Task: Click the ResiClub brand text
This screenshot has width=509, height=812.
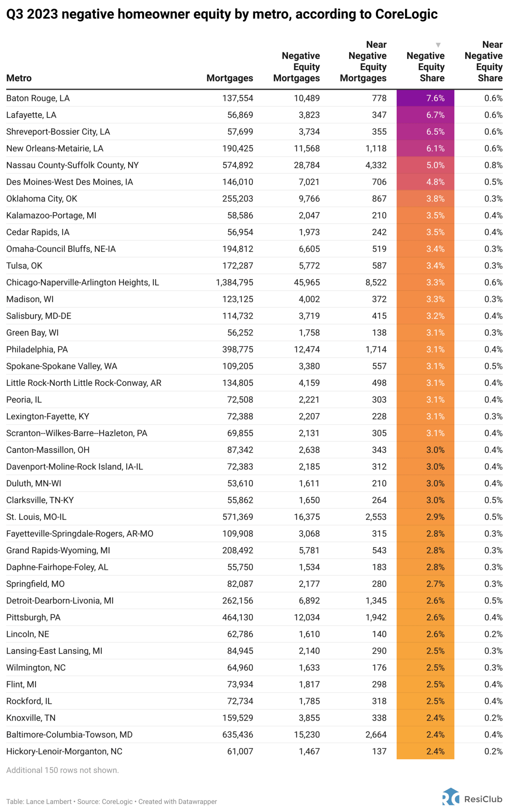Action: tap(483, 799)
